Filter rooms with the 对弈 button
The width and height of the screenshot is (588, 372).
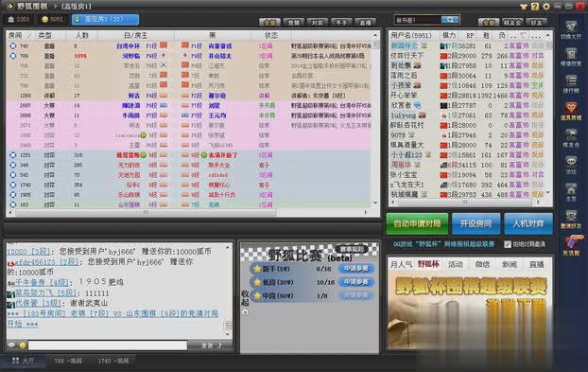coord(318,23)
